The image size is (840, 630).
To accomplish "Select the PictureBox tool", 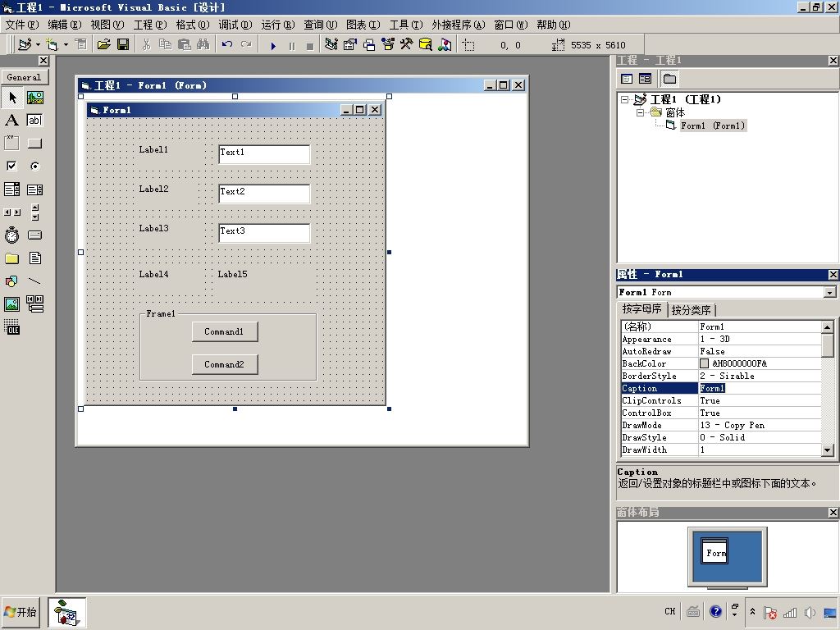I will [x=34, y=98].
